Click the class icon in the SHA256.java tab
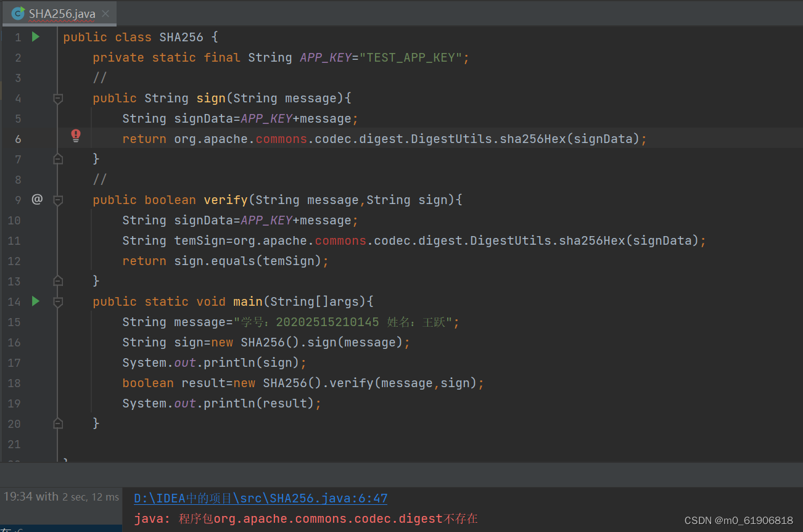 tap(17, 12)
